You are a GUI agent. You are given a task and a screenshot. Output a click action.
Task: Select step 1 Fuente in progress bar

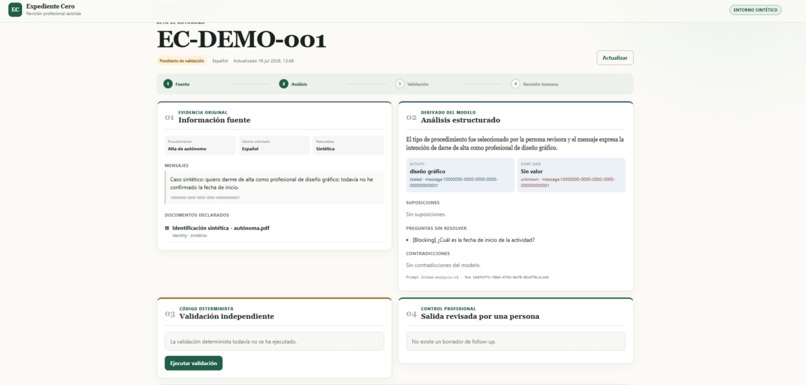pos(177,84)
